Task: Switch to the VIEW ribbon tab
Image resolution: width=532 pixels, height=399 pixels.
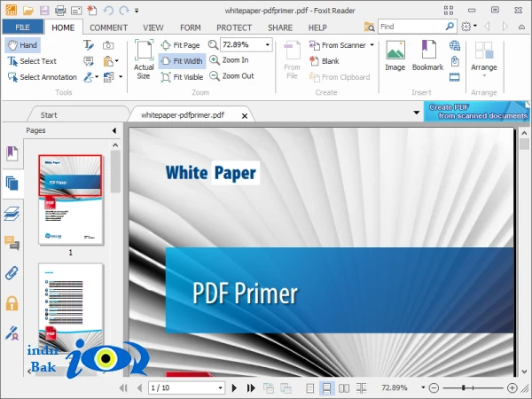Action: point(153,27)
